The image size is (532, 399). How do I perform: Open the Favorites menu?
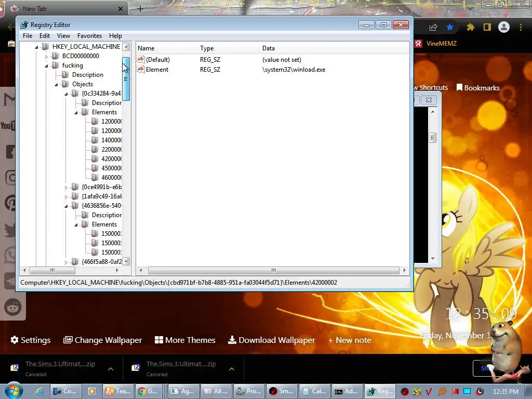[x=89, y=36]
